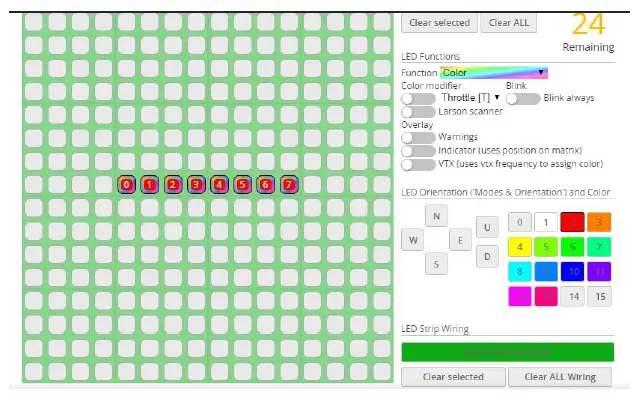The width and height of the screenshot is (636, 404).
Task: Pick the red color swatch 2
Action: [x=572, y=222]
